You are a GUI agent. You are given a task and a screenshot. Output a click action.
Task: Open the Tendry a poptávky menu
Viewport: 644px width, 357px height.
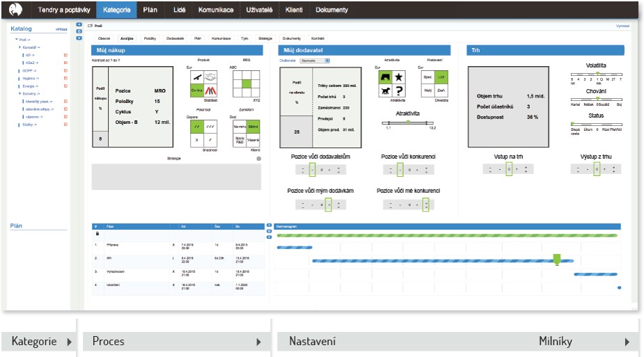click(64, 10)
